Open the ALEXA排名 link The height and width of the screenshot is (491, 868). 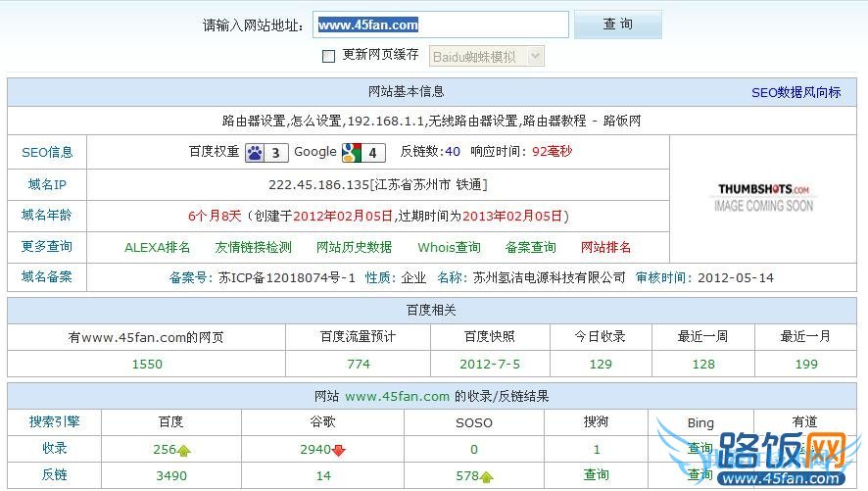[157, 247]
